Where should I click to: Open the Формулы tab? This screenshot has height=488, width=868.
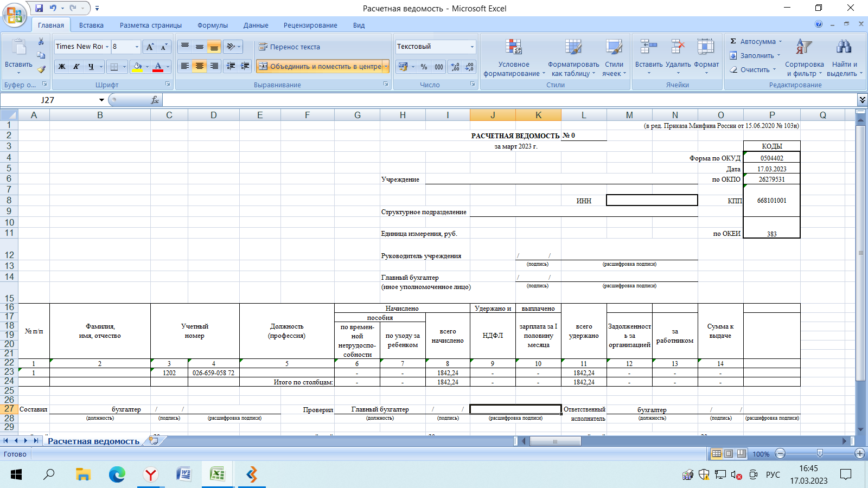tap(213, 25)
